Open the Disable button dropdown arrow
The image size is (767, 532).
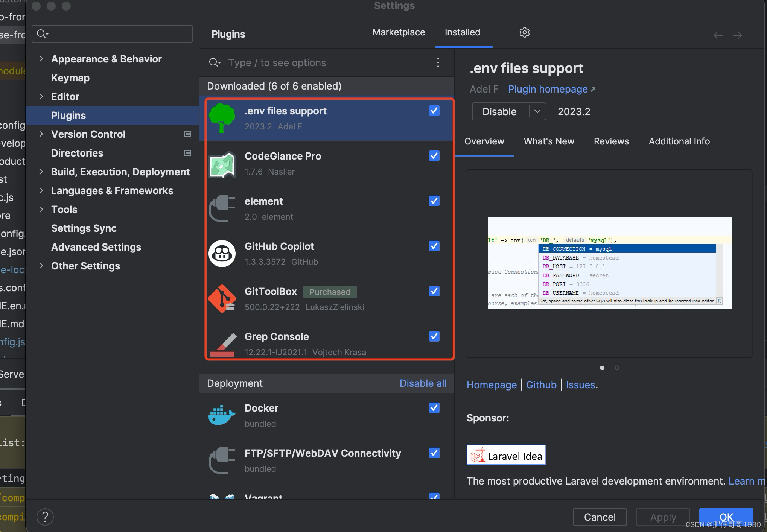pos(537,111)
